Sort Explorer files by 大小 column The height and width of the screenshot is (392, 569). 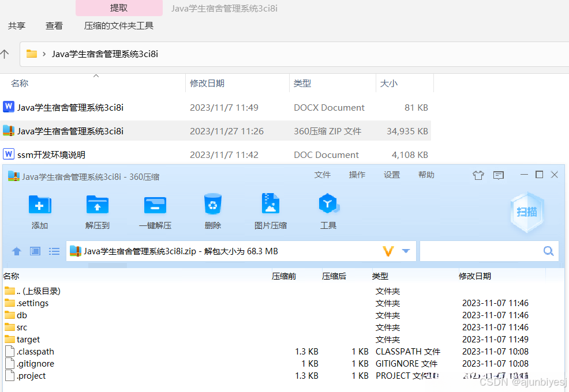point(388,84)
